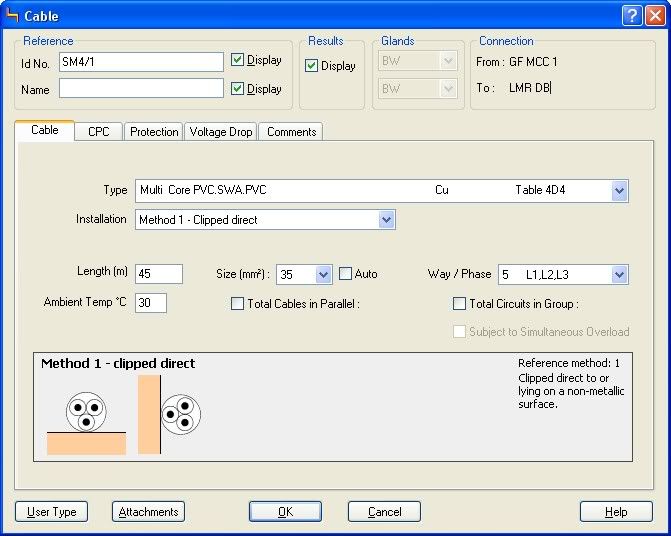
Task: Switch to the CPC tab
Action: (x=99, y=132)
